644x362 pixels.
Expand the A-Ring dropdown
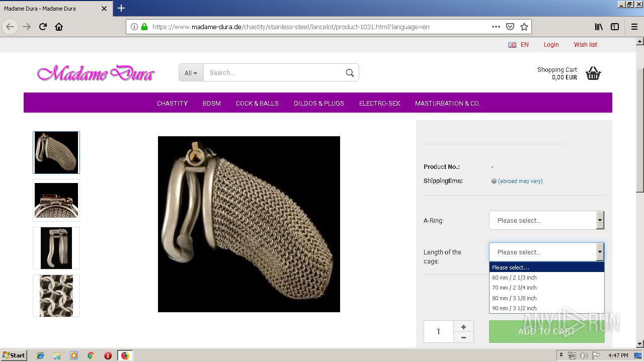546,220
